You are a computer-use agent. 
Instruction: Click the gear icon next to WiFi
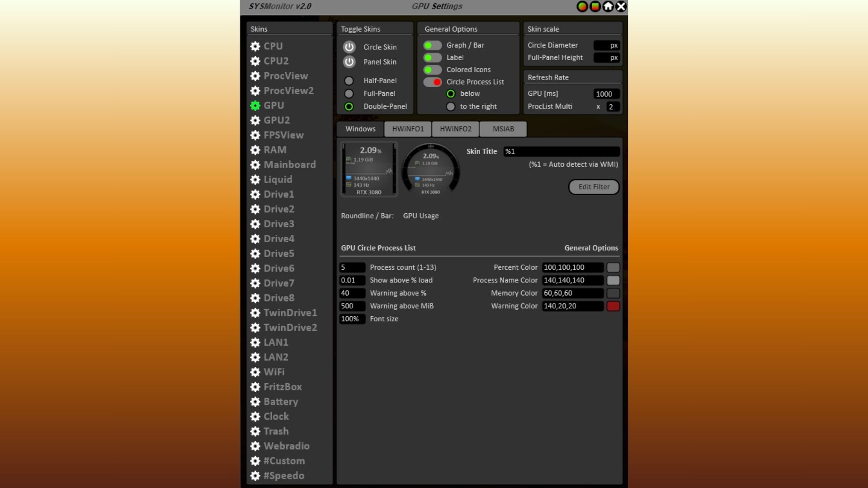point(255,372)
